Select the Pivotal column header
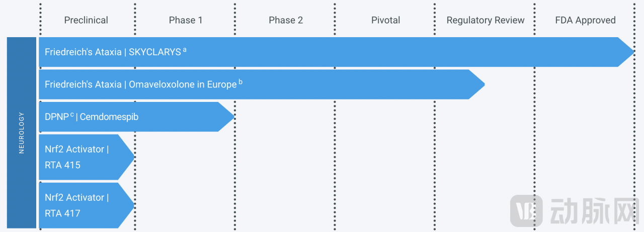This screenshot has width=644, height=232. tap(385, 20)
